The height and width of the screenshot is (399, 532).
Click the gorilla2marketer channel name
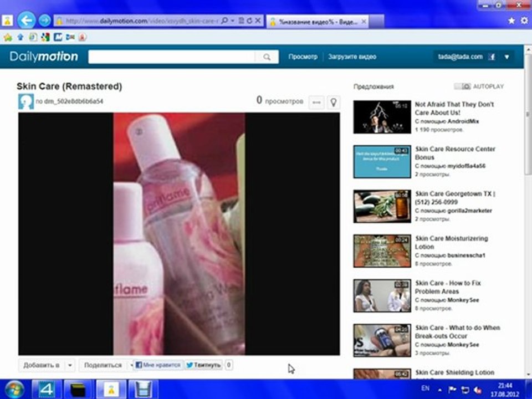point(469,211)
